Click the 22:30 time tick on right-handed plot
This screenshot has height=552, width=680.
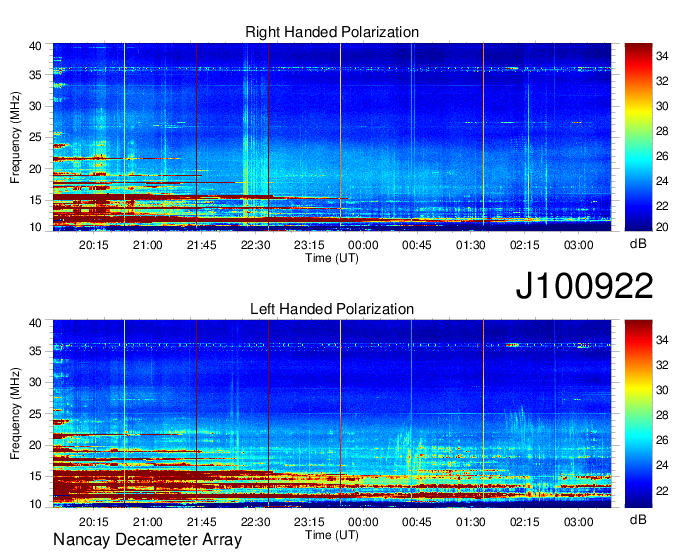(x=255, y=245)
